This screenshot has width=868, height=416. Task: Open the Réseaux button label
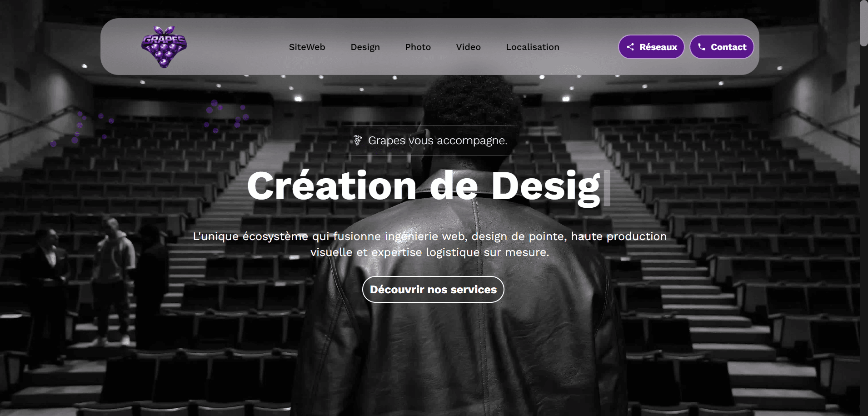coord(658,47)
